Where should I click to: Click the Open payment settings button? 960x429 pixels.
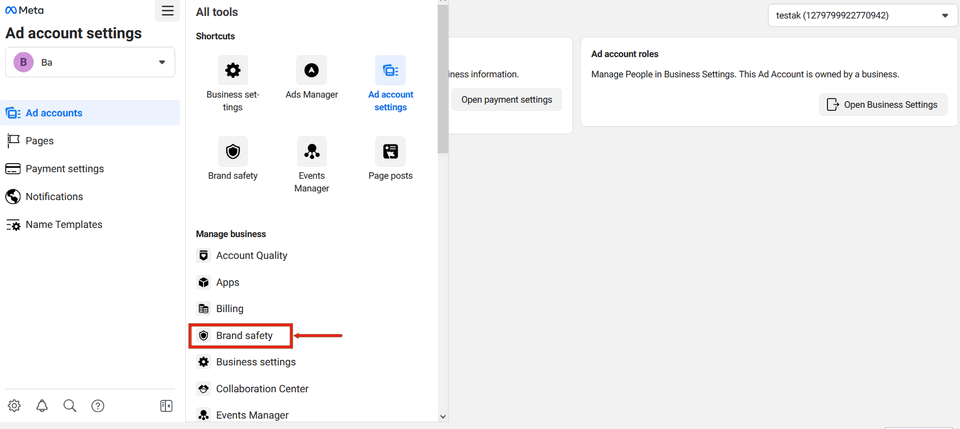tap(506, 100)
